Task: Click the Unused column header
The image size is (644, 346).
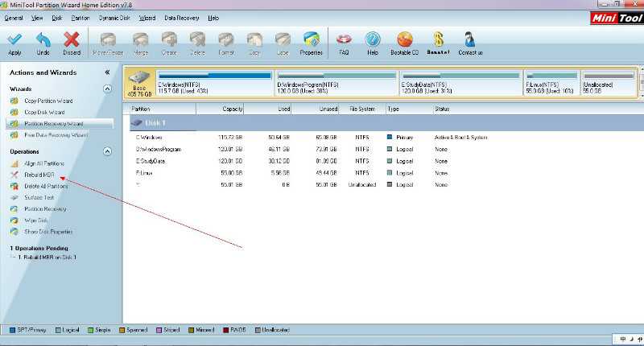Action: click(316, 109)
